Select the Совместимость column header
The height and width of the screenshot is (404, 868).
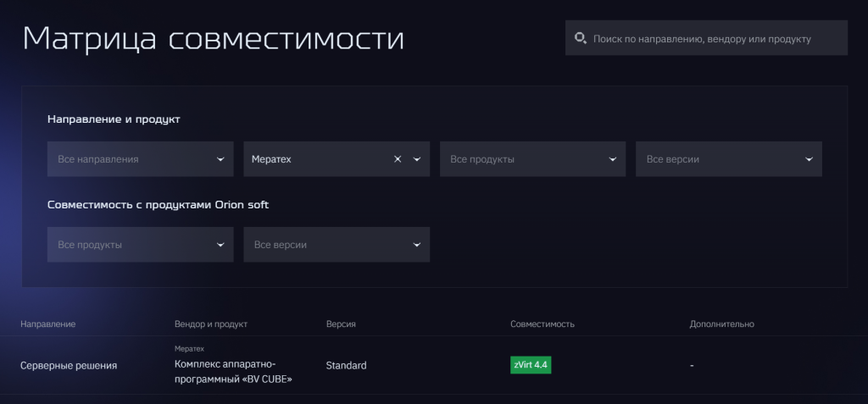coord(542,324)
